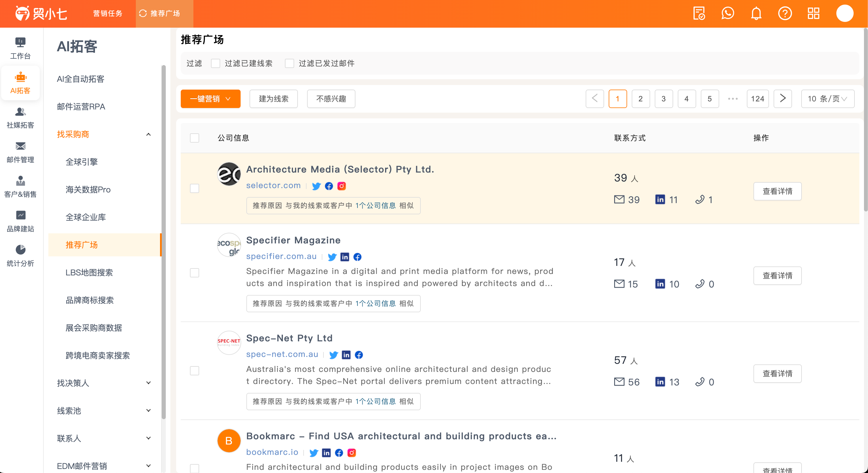Open 邮件管理 in the left rail
This screenshot has width=868, height=473.
tap(20, 152)
